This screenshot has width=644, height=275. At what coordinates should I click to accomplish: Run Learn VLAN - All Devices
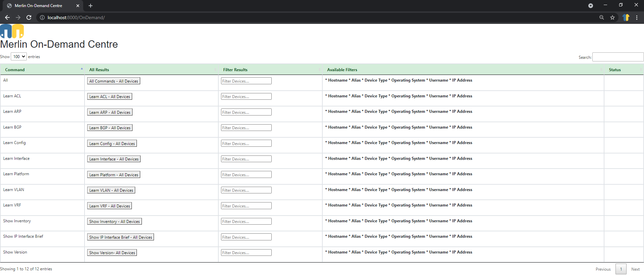[x=111, y=190]
